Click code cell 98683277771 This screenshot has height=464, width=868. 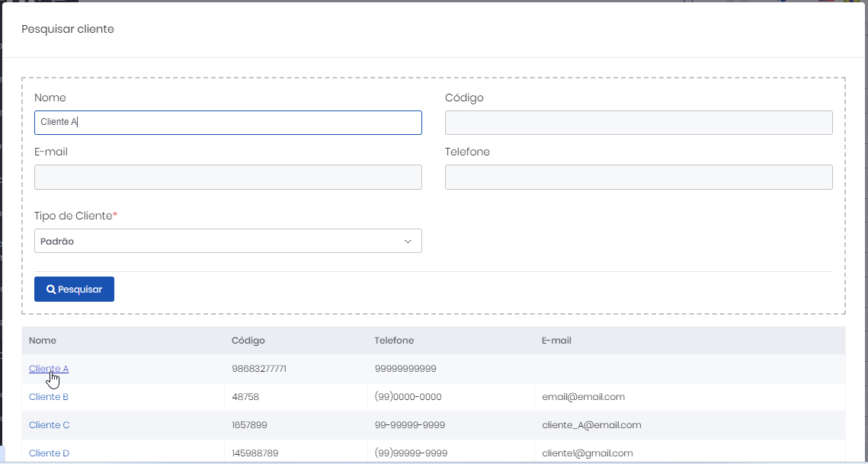(258, 369)
